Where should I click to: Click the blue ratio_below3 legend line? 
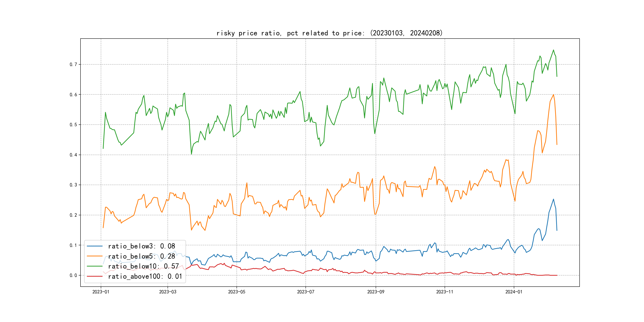pyautogui.click(x=94, y=246)
